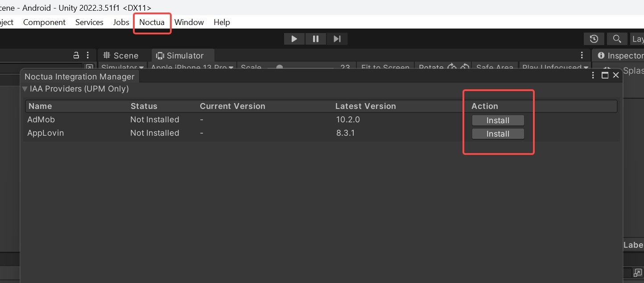Adjust the Scale slider handle
Image resolution: width=644 pixels, height=283 pixels.
pos(279,67)
